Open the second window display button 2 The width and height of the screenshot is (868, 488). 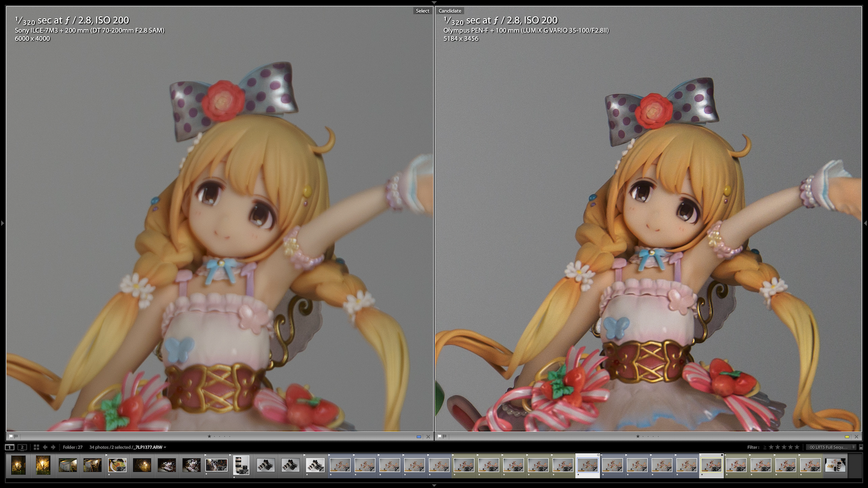pyautogui.click(x=22, y=447)
